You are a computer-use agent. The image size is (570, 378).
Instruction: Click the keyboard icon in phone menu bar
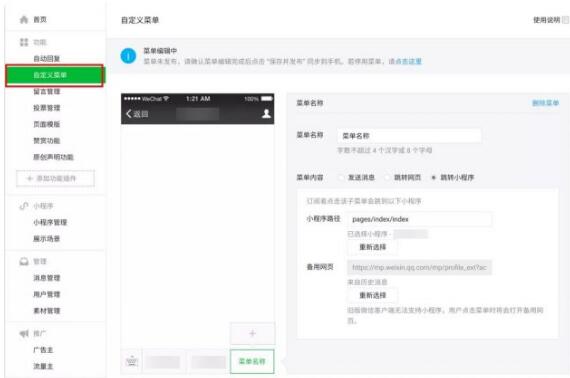(x=132, y=361)
